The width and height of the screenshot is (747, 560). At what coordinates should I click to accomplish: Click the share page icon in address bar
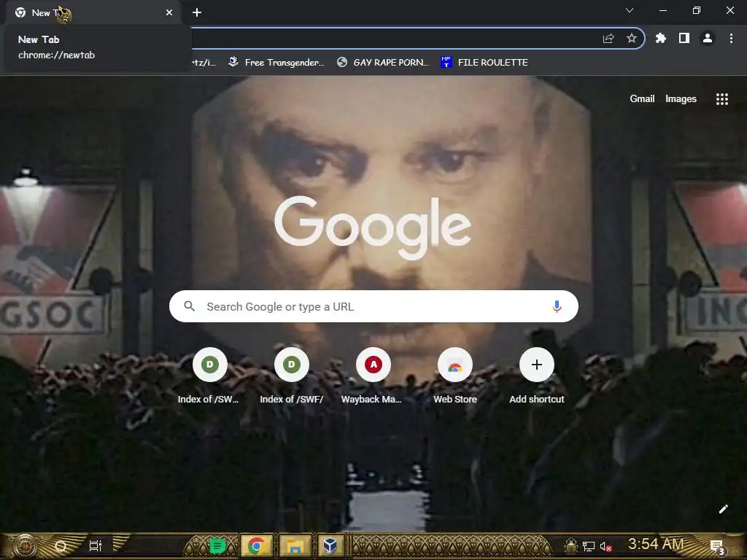click(608, 39)
